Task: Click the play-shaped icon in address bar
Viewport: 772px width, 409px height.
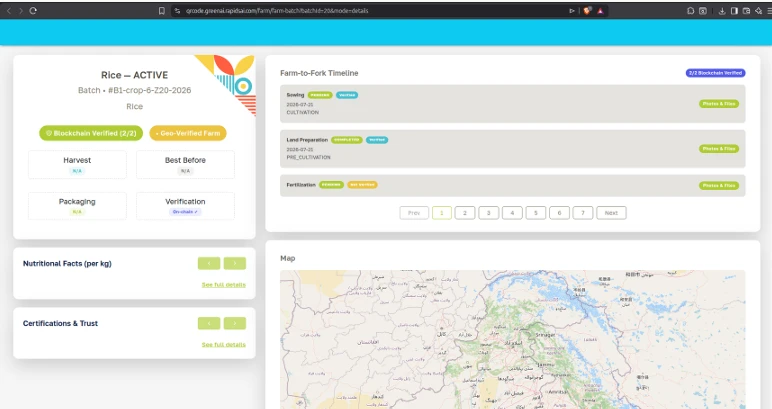Action: [x=572, y=10]
